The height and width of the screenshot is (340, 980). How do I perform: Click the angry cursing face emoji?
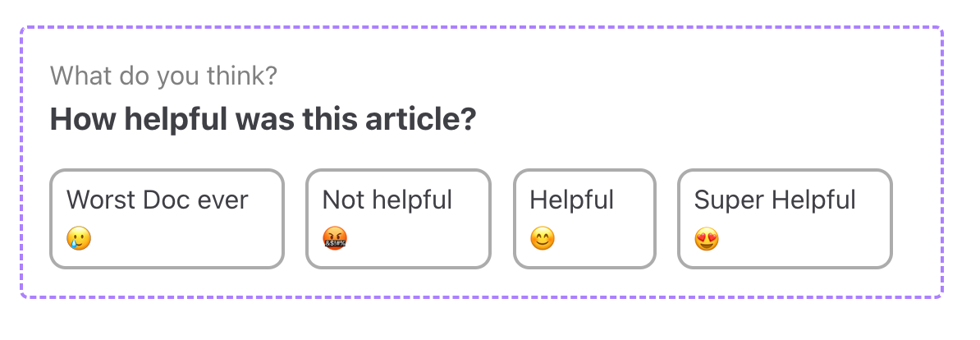coord(335,239)
